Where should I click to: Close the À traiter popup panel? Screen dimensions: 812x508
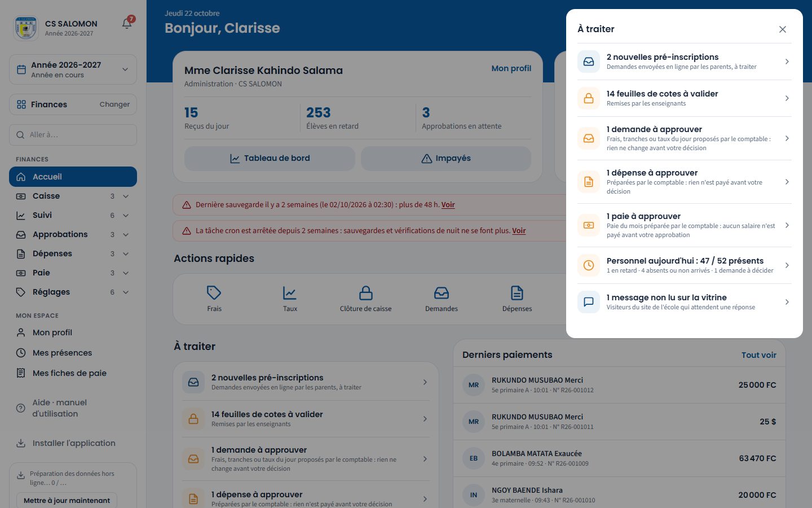click(x=783, y=29)
